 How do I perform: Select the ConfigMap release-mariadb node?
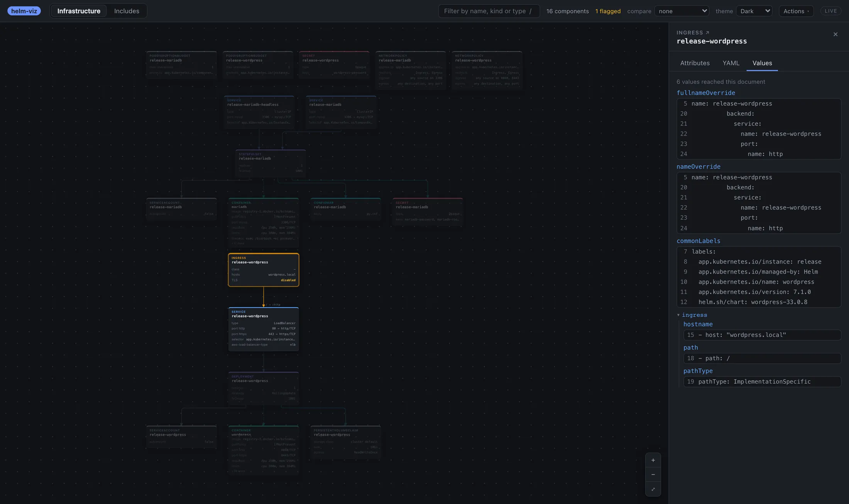coord(345,209)
